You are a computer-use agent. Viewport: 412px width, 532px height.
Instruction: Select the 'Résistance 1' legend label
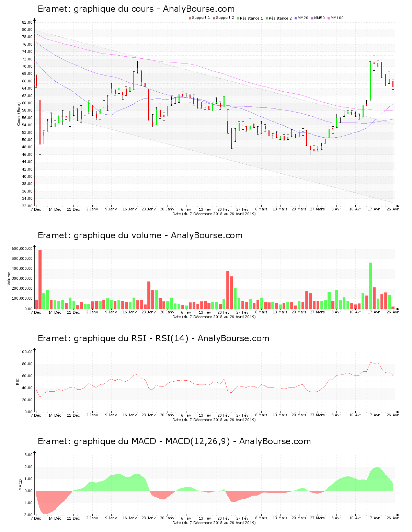click(x=251, y=18)
